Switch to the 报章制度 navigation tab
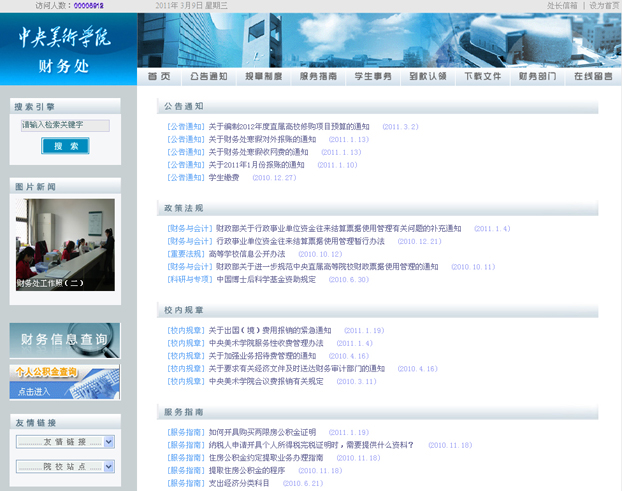 [264, 76]
